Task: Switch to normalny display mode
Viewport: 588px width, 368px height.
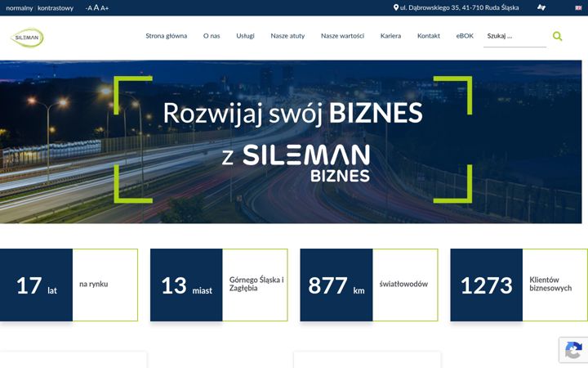Action: click(x=20, y=8)
